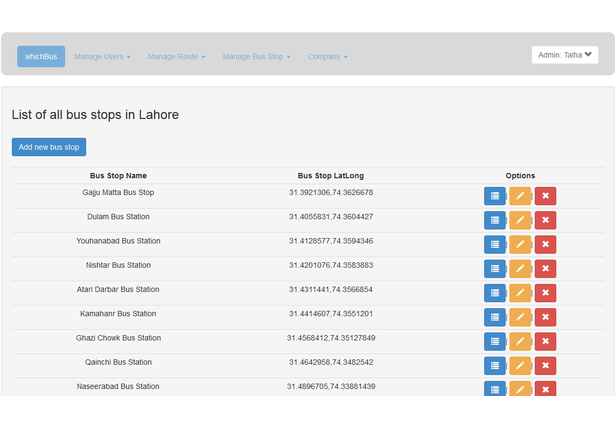Edit Naseerabad Bus Station
This screenshot has width=615, height=424.
point(520,389)
